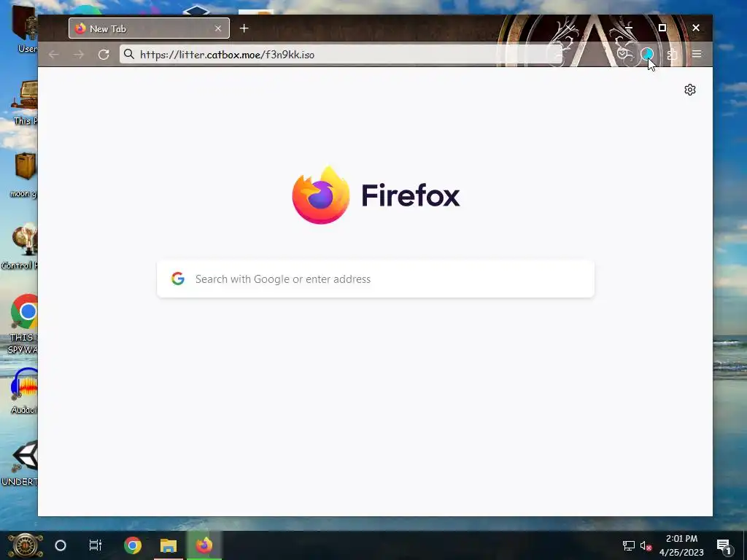Open the Extensions puzzle icon

click(x=672, y=55)
